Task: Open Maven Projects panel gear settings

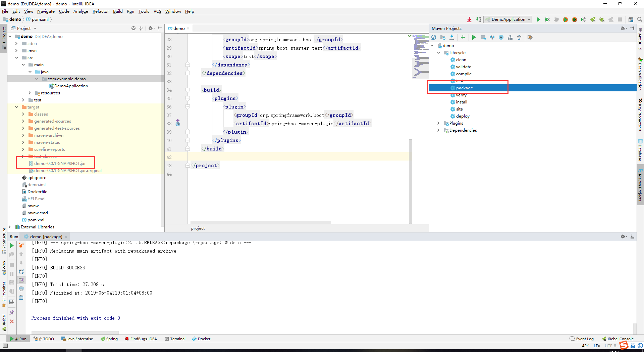Action: pyautogui.click(x=624, y=28)
